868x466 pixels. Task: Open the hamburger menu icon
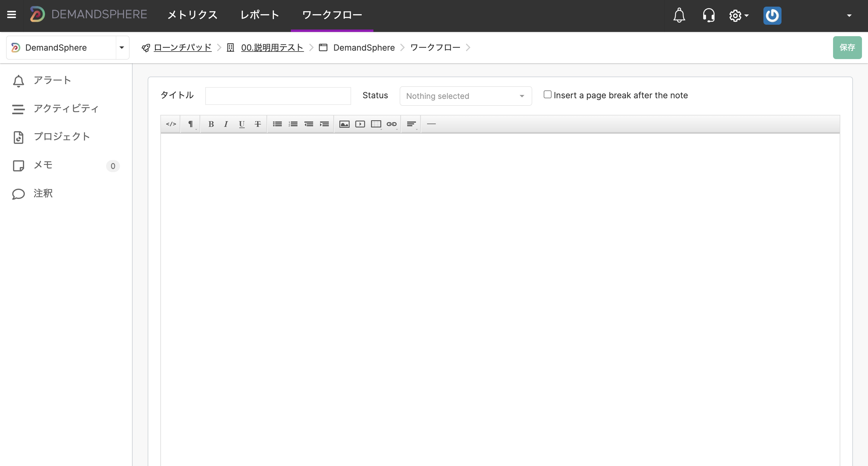[x=11, y=15]
